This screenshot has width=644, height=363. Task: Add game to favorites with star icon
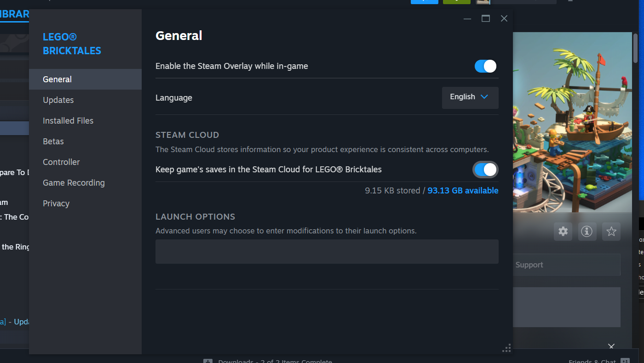(x=611, y=232)
